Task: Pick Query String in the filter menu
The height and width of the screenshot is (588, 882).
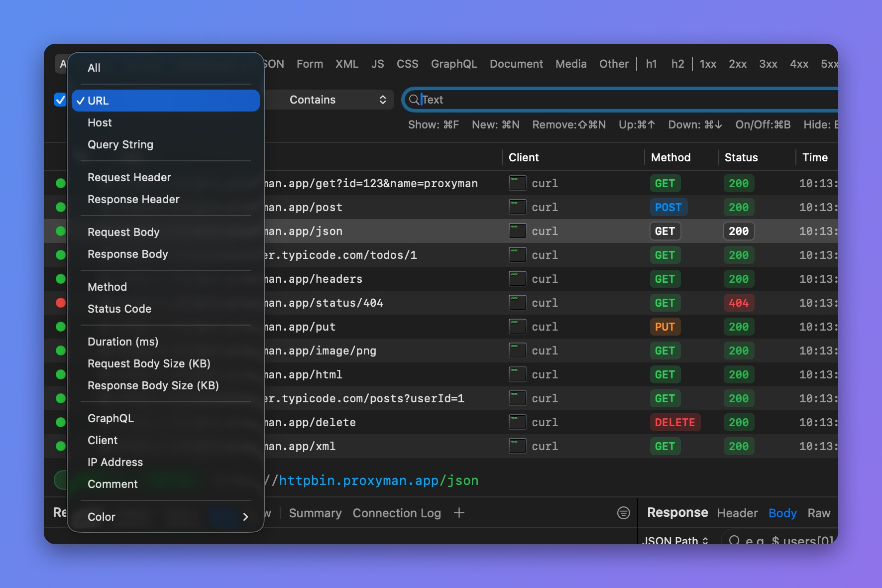Action: click(166, 144)
